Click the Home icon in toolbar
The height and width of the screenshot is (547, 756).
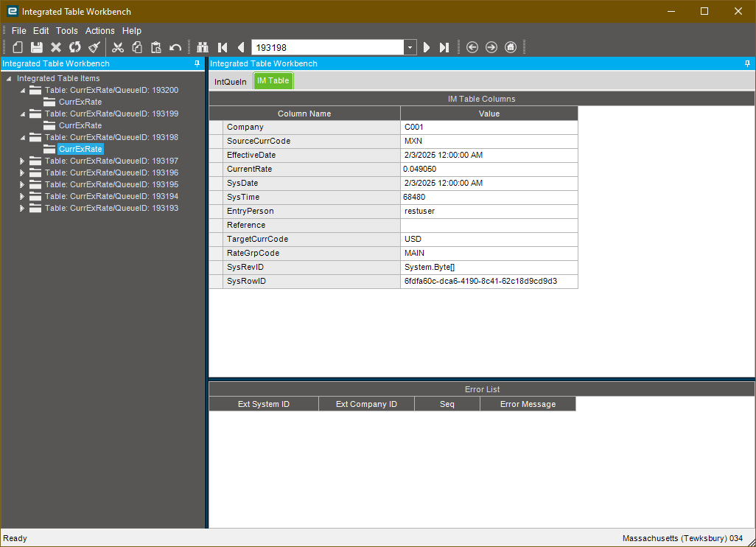point(511,47)
